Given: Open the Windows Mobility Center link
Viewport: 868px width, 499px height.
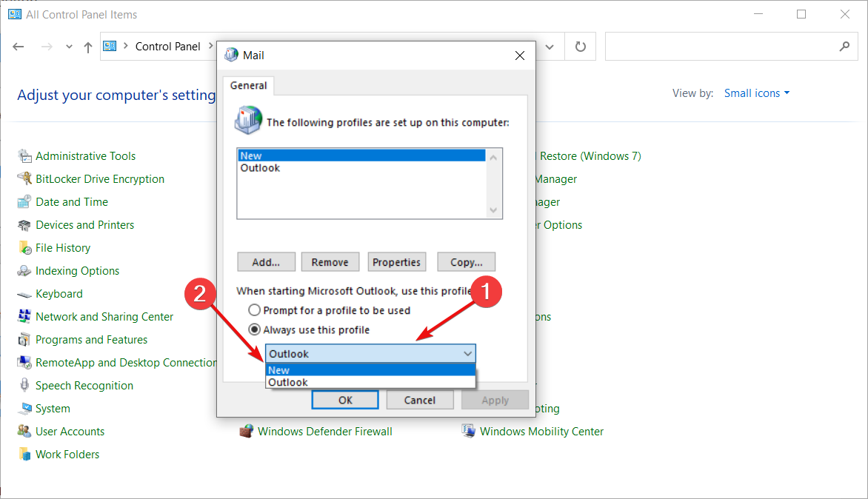Looking at the screenshot, I should pos(541,432).
